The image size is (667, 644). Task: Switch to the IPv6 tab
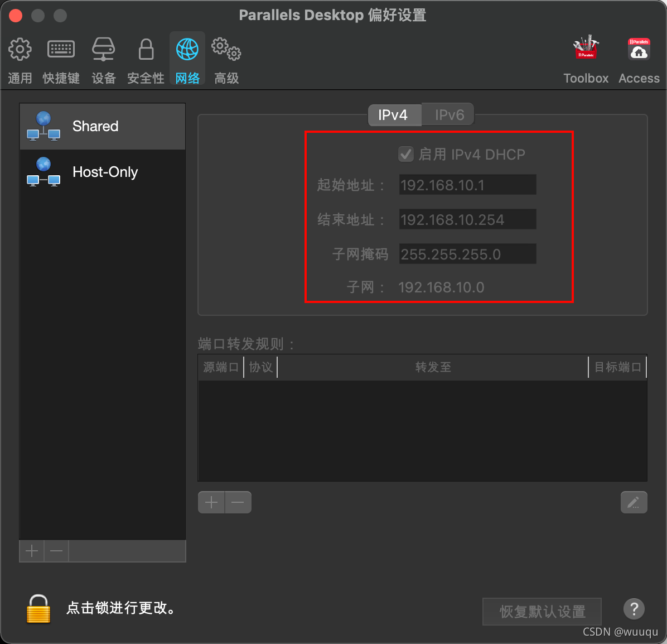(x=448, y=115)
